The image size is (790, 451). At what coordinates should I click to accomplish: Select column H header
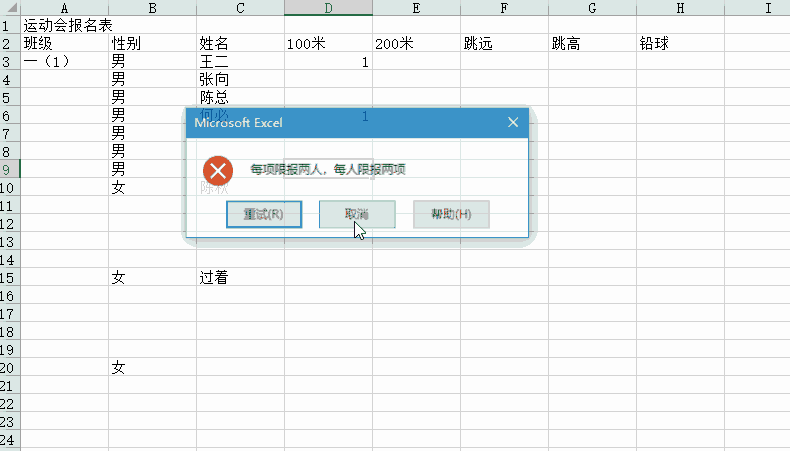click(680, 8)
